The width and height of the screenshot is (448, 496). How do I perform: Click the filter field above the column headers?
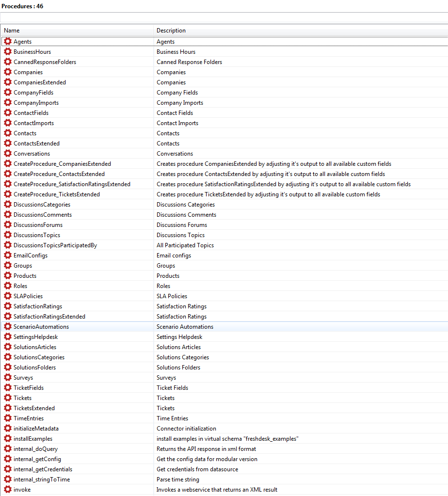[x=224, y=17]
